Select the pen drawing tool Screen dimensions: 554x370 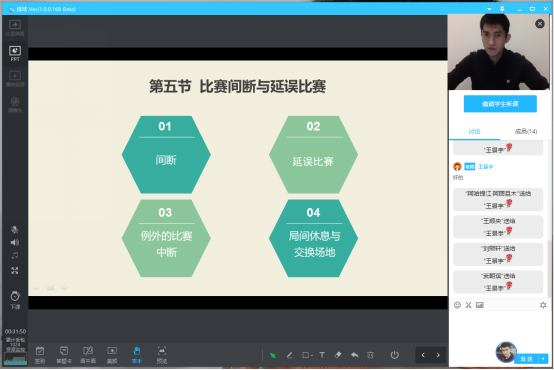(289, 355)
